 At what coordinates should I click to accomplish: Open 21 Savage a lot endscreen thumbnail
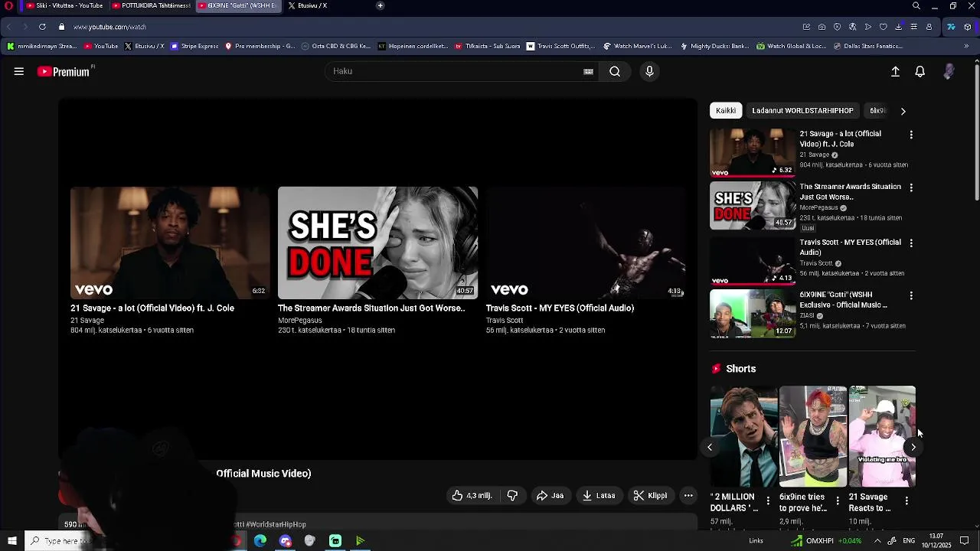169,243
